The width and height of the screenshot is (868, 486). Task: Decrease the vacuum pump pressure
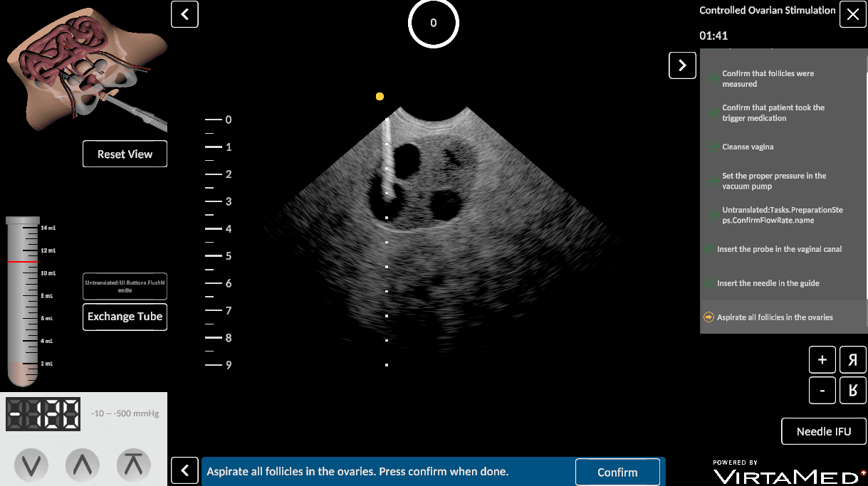31,464
